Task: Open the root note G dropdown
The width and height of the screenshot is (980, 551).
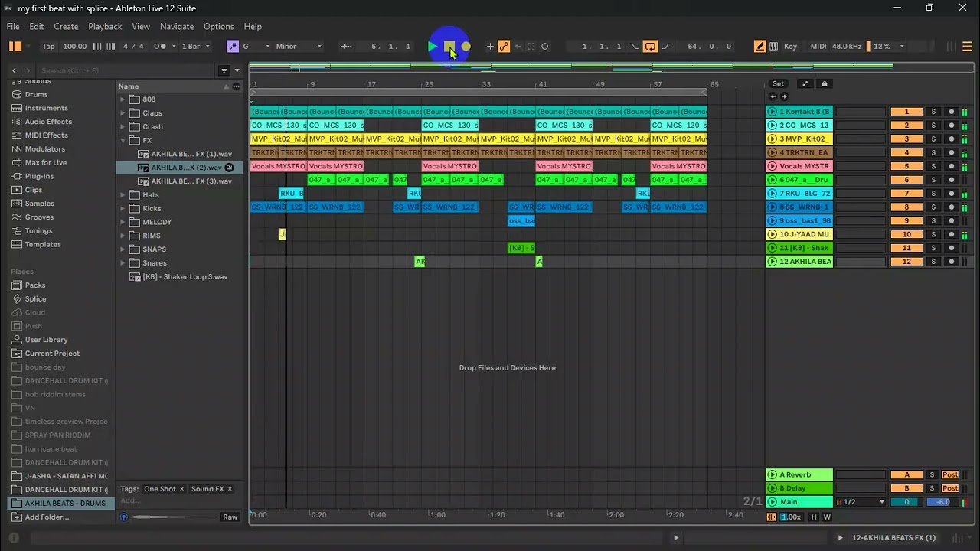Action: click(256, 47)
